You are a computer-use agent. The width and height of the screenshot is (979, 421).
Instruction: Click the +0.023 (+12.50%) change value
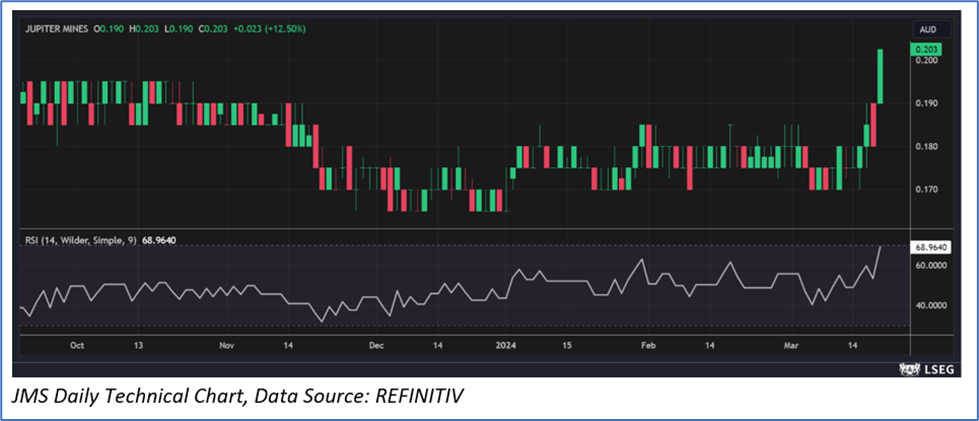tap(269, 29)
